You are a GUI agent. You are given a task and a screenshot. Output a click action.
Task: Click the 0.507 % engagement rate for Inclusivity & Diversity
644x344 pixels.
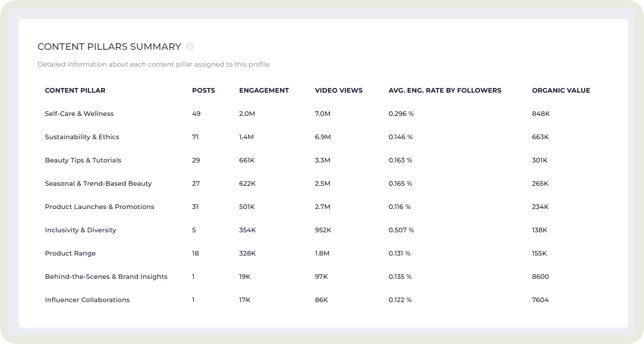point(401,230)
